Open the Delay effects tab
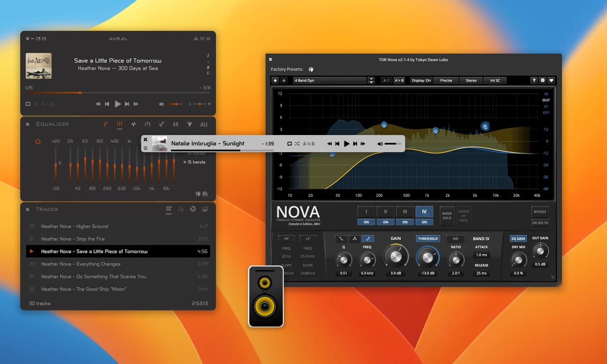This screenshot has width=607, height=364. tap(176, 124)
